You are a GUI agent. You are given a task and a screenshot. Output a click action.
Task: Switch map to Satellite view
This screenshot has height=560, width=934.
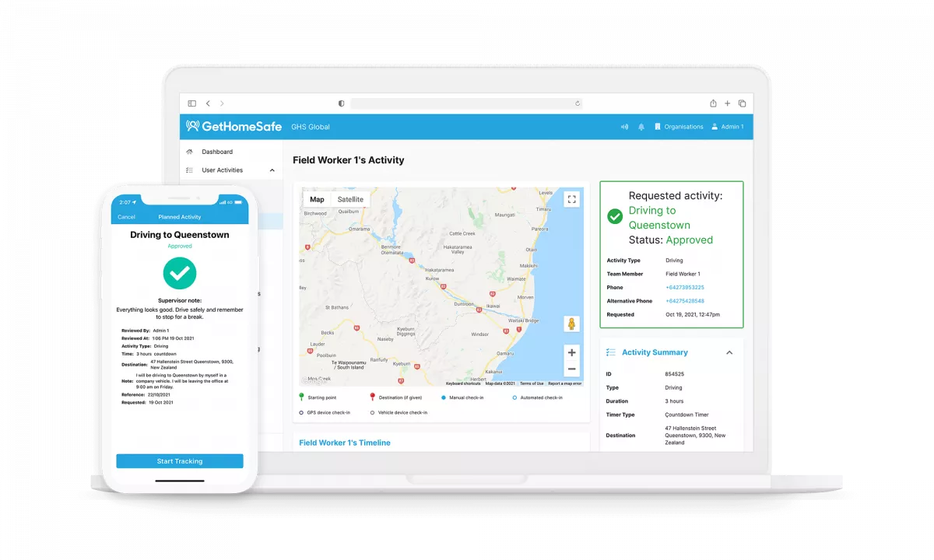click(350, 199)
